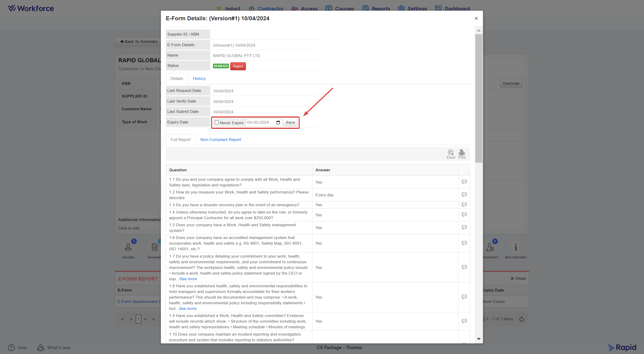Open the Settings menu

pos(412,8)
